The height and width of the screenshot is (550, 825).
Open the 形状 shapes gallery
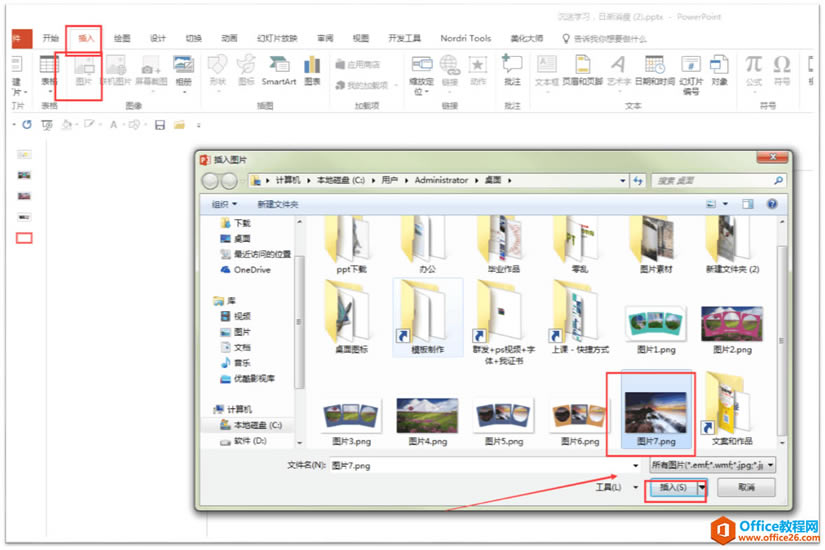(x=217, y=72)
